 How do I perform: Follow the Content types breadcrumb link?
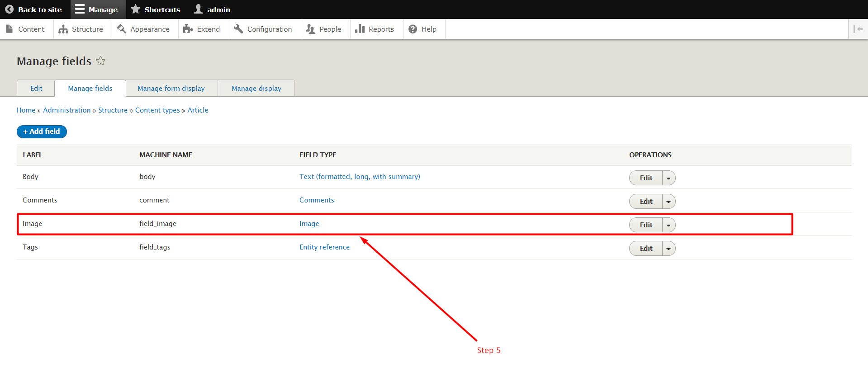pyautogui.click(x=157, y=110)
